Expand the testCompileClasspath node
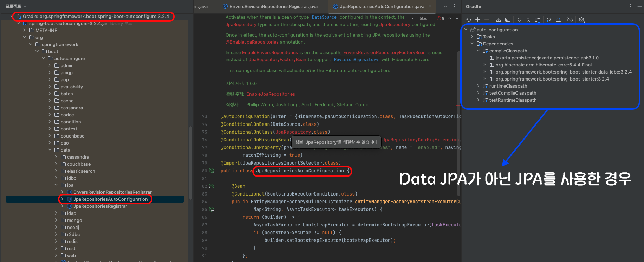Image resolution: width=644 pixels, height=262 pixels. (478, 93)
